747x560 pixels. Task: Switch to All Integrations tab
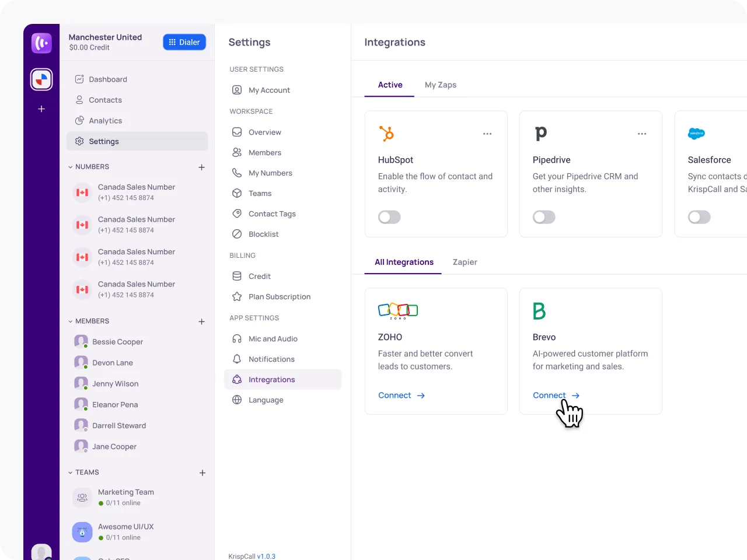[x=404, y=262]
